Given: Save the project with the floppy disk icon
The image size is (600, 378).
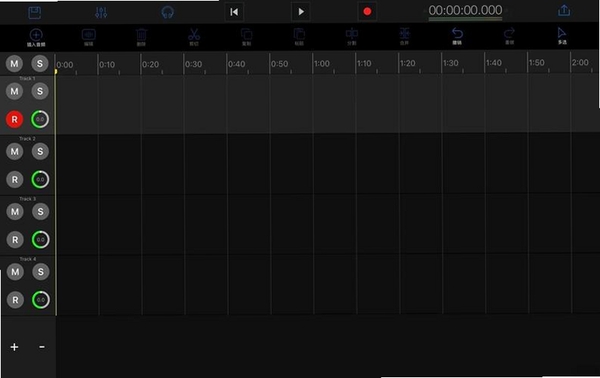Looking at the screenshot, I should [34, 13].
